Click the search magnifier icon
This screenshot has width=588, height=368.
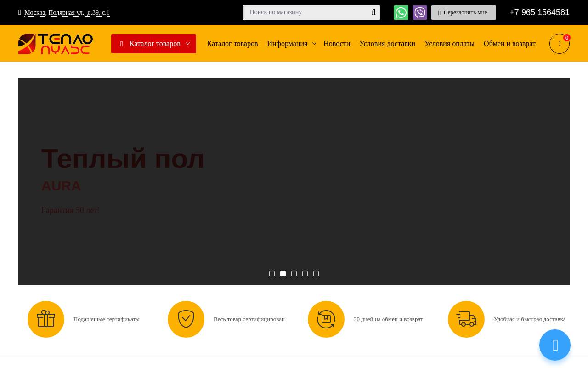(373, 12)
